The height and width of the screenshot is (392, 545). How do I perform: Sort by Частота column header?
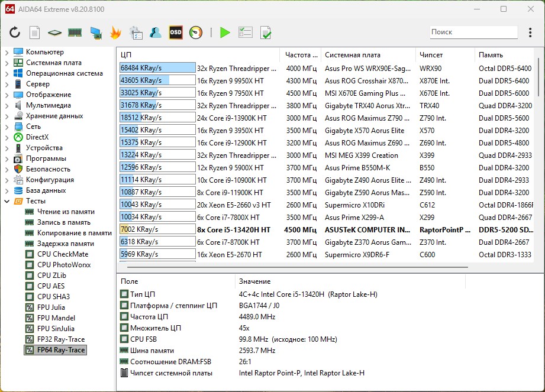pos(301,55)
